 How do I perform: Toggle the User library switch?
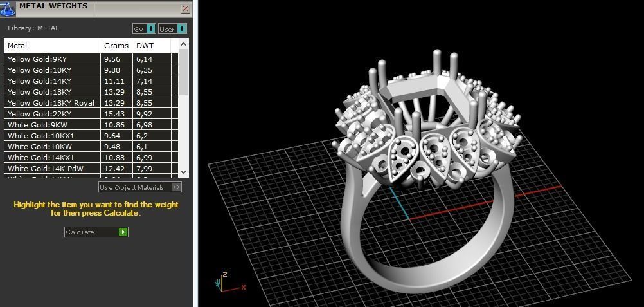(x=182, y=29)
